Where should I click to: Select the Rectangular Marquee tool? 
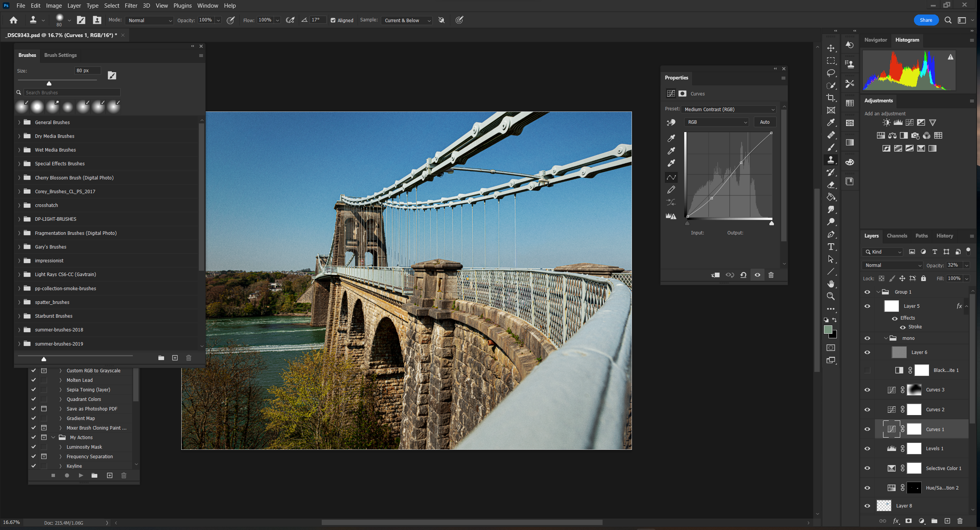click(x=831, y=61)
